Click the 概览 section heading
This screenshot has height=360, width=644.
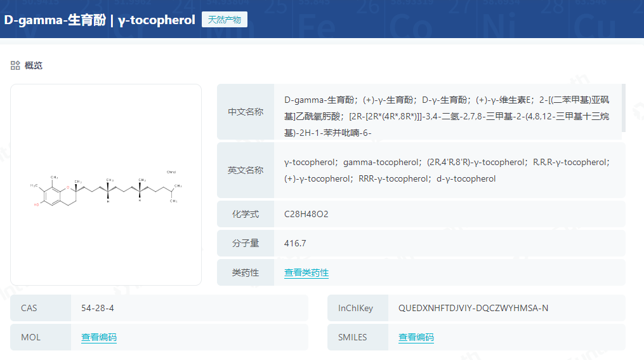click(33, 65)
